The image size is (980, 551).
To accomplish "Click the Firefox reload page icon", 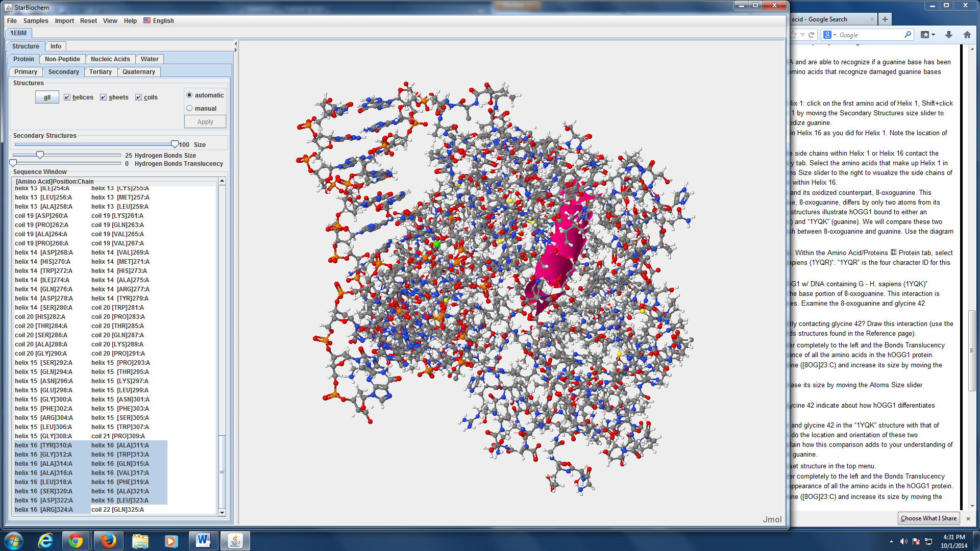I will point(811,35).
